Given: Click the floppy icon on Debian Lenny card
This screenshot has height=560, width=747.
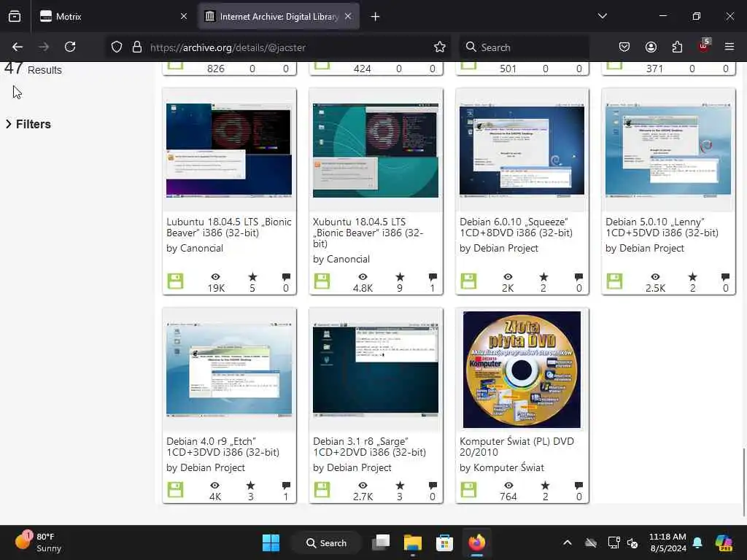Looking at the screenshot, I should [x=614, y=281].
